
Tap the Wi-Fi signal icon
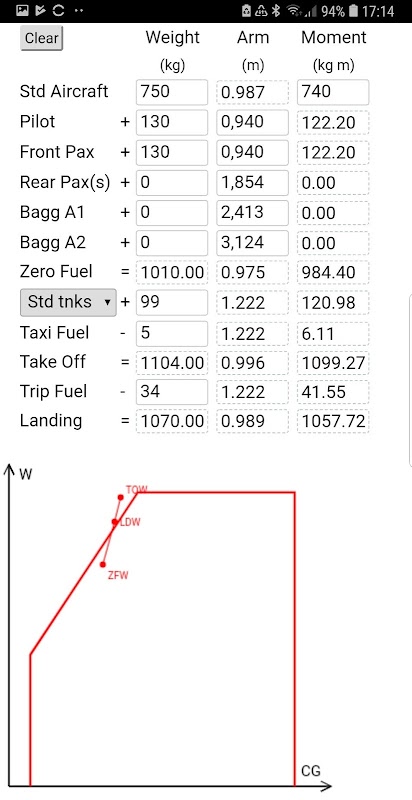click(293, 11)
